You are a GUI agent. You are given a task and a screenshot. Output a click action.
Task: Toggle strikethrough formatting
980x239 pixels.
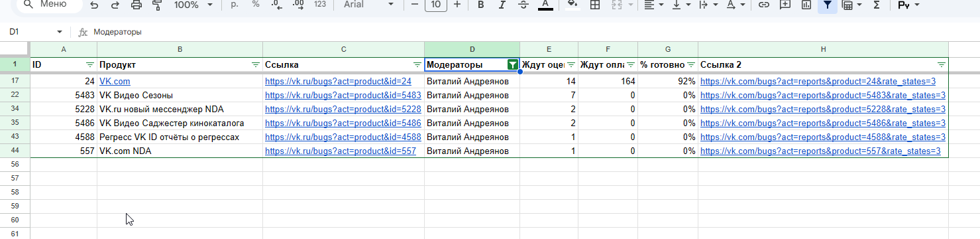(x=523, y=5)
